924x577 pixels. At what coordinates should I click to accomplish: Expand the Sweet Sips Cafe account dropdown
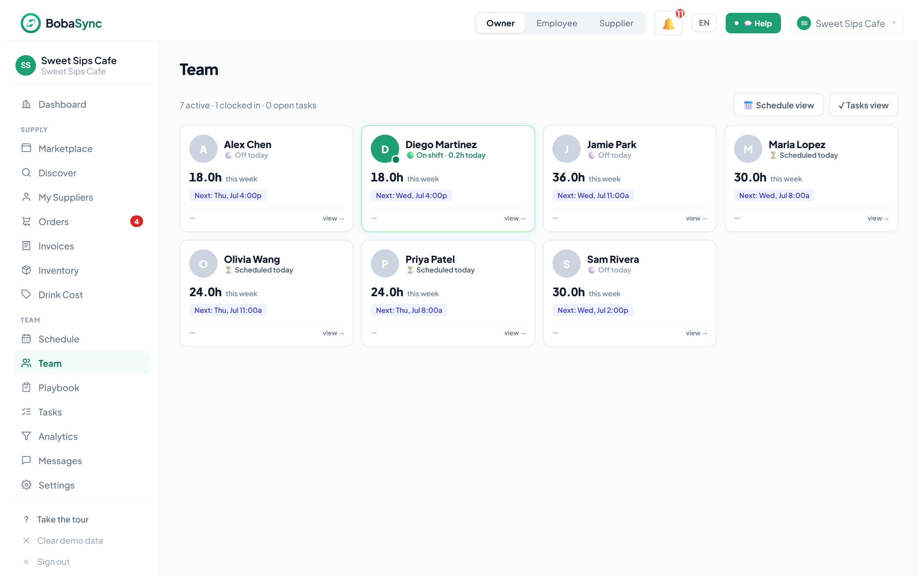(846, 23)
